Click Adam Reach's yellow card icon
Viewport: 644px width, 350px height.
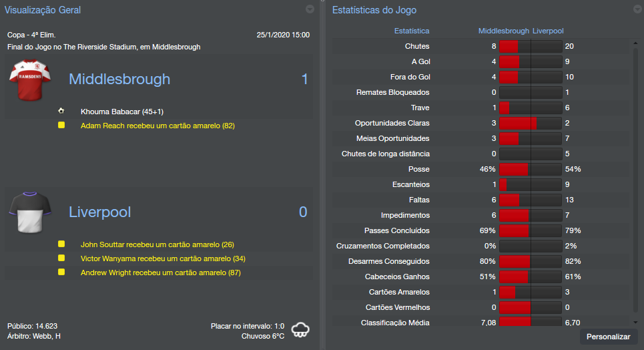(61, 125)
